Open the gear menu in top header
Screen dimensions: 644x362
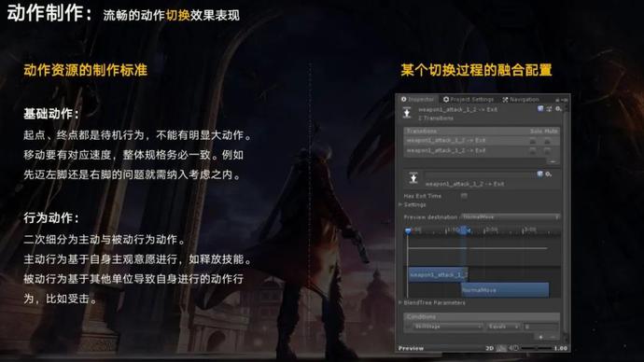[558, 109]
